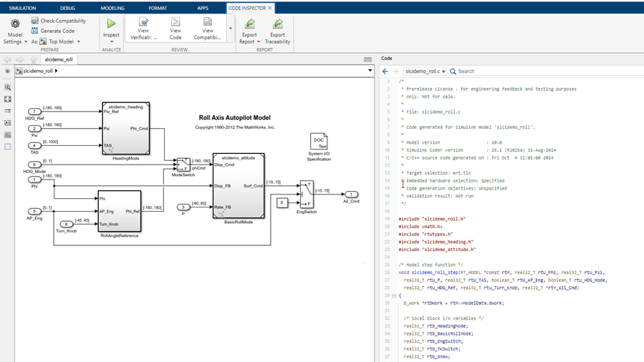The image size is (644, 362).
Task: Collapse the code fold at line 29
Action: coord(393,295)
